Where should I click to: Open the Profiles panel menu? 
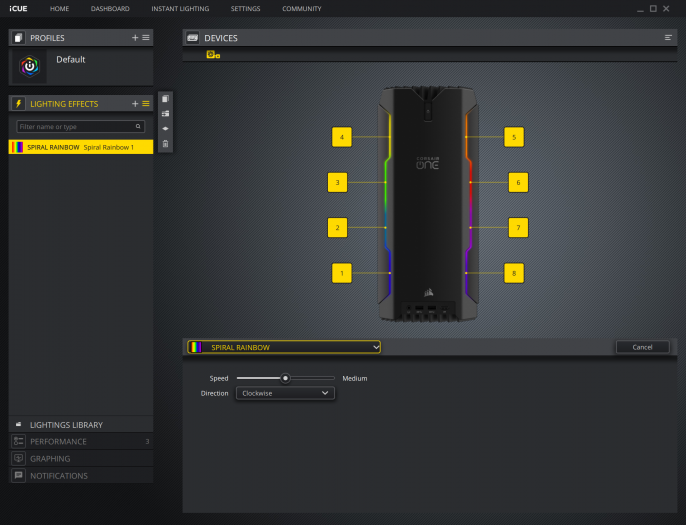coord(146,38)
